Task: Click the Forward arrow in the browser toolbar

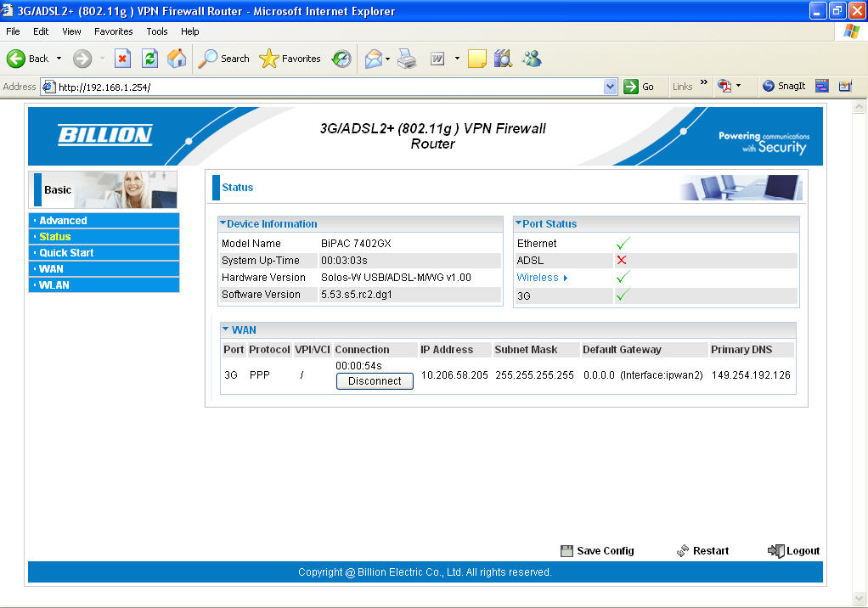Action: (82, 59)
